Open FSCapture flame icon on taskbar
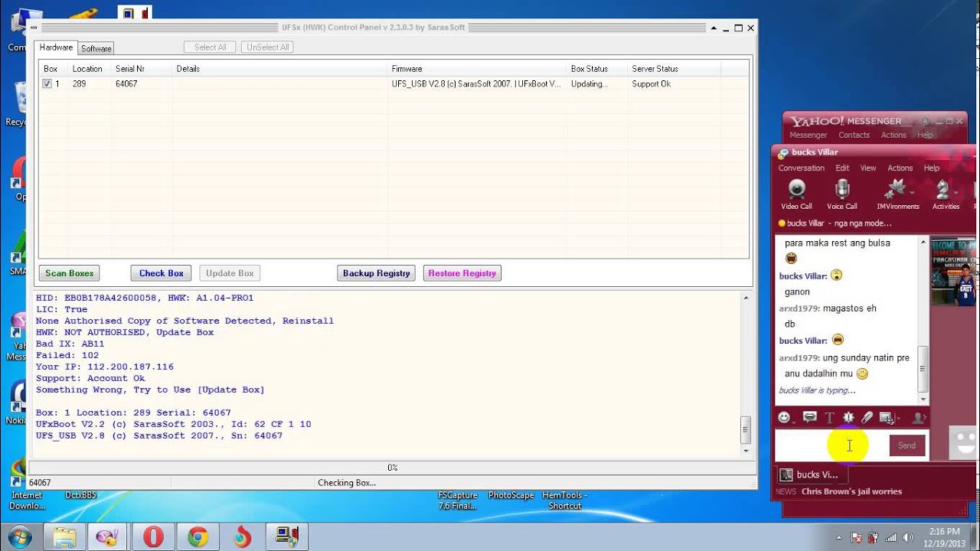Screen dimensions: 980x551 (x=242, y=537)
